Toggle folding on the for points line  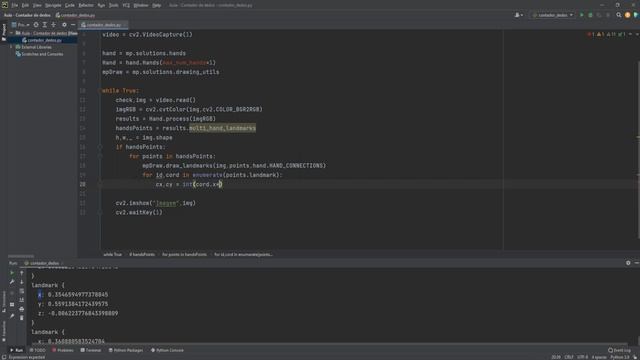tap(100, 156)
